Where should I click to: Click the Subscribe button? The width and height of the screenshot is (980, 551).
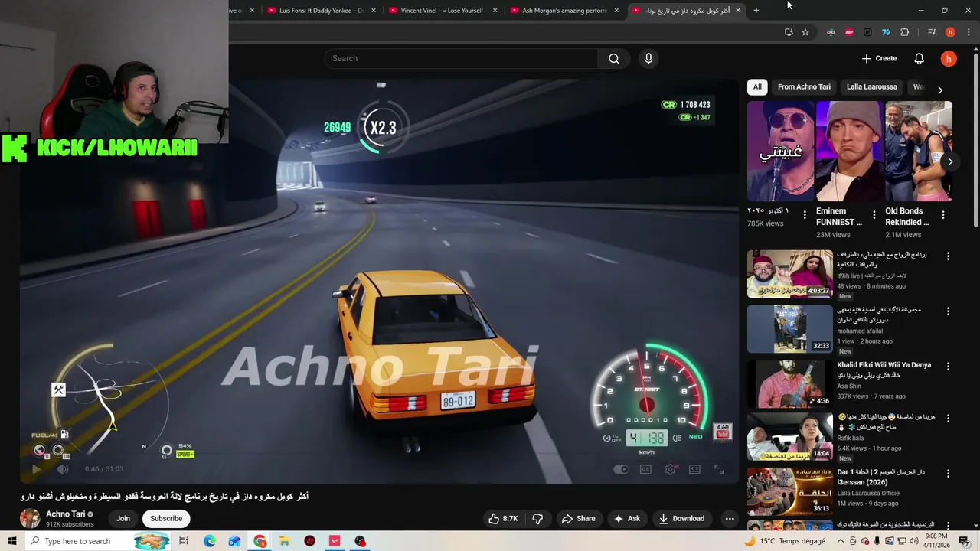(x=166, y=518)
